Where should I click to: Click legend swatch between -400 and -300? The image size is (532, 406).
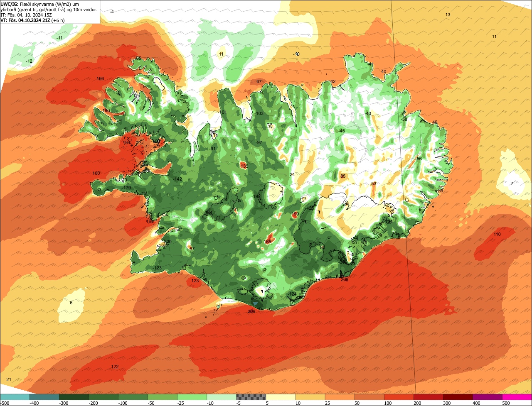coord(44,397)
